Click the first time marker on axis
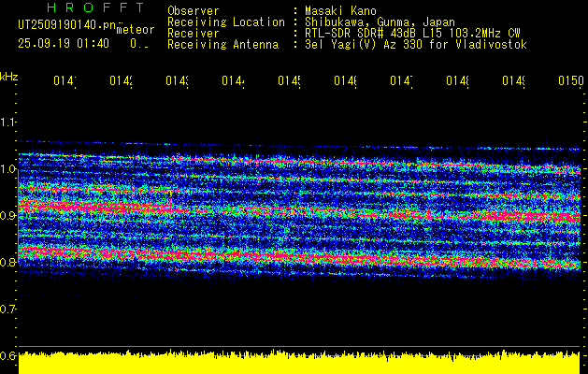The width and height of the screenshot is (588, 374). tap(64, 82)
